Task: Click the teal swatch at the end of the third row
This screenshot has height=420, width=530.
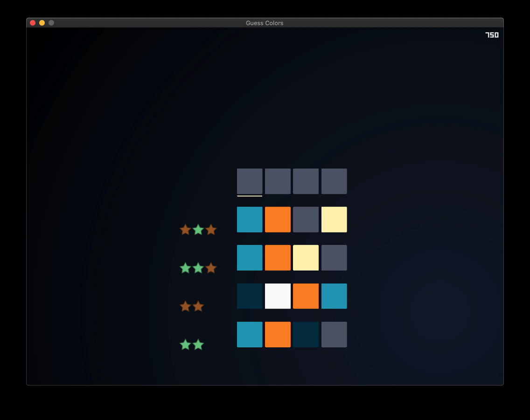Action: (334, 296)
